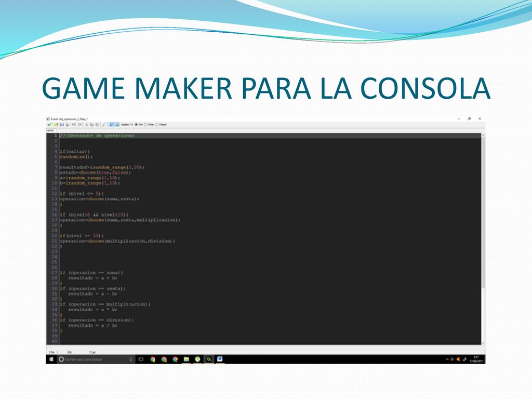
Task: Click the line if (operacion == resta){
Action: pos(92,288)
